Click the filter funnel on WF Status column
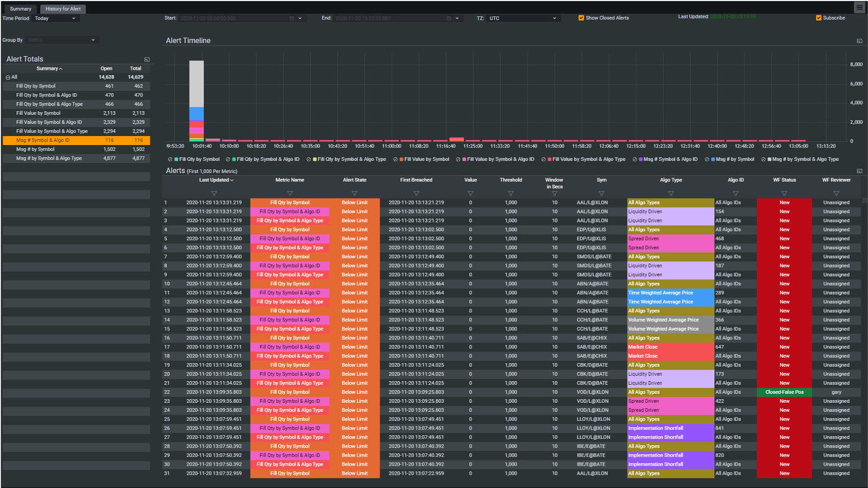Screen dimensions: 868x488 [x=784, y=193]
